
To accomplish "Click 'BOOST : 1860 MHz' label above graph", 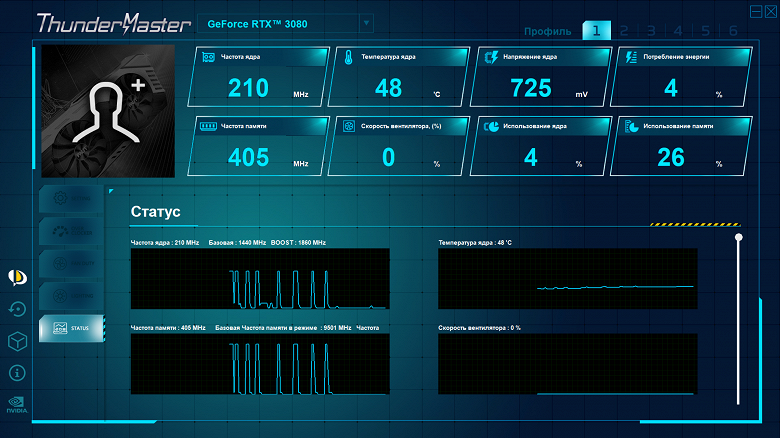I will (298, 243).
